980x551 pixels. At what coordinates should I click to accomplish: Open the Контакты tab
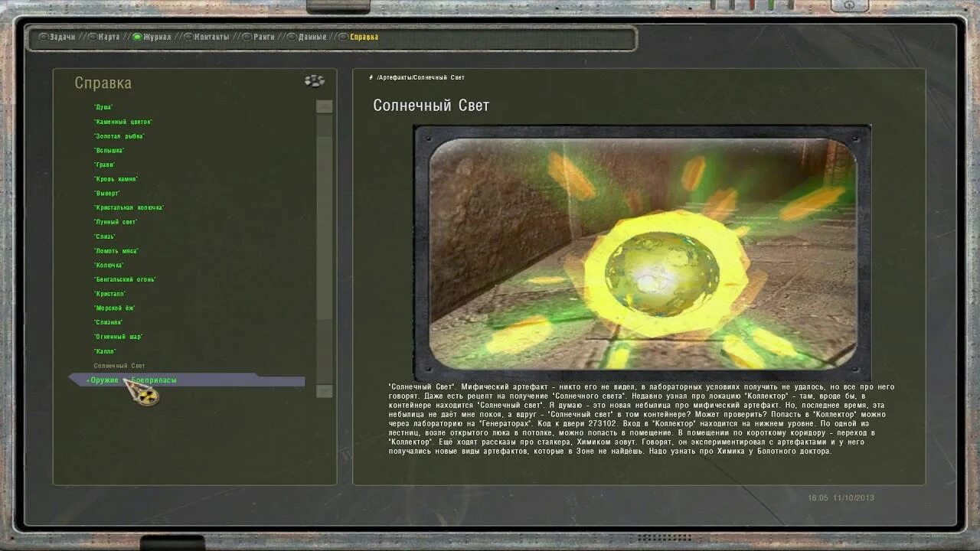coord(206,37)
